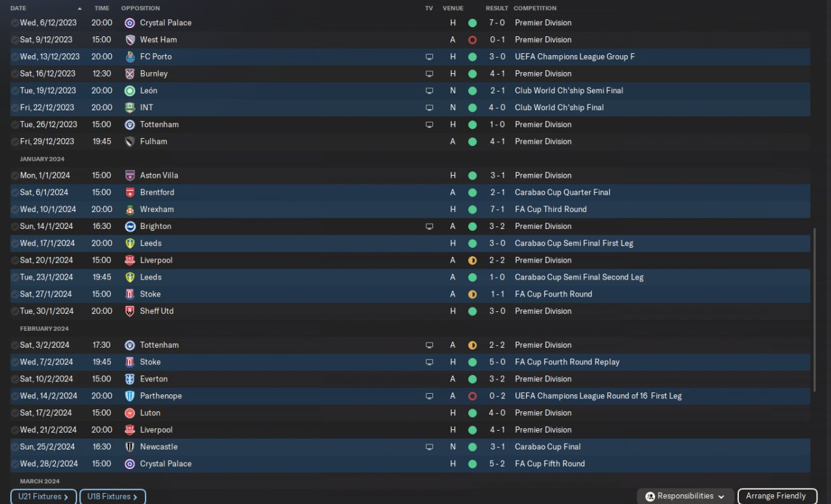Image resolution: width=831 pixels, height=504 pixels.
Task: Click the TV icon on Brighton fixture
Action: (429, 226)
